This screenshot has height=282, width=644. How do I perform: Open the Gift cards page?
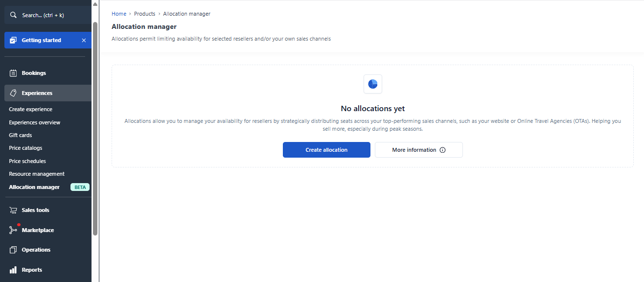tap(21, 135)
